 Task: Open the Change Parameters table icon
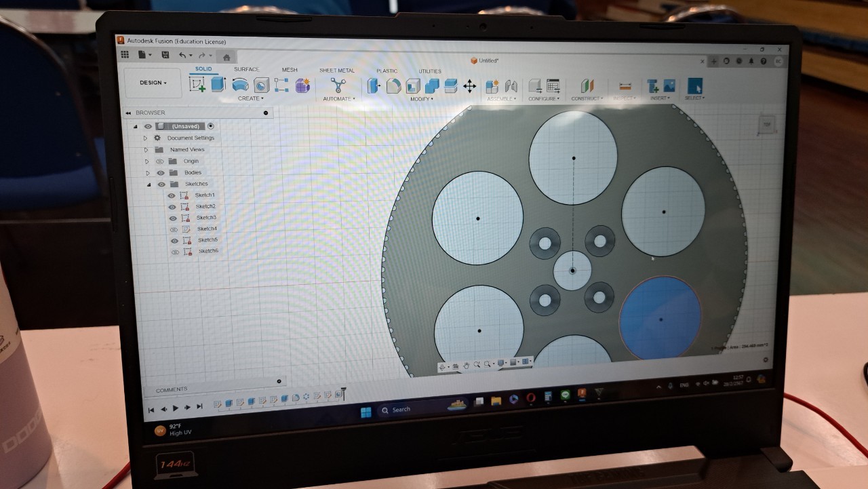coord(553,86)
